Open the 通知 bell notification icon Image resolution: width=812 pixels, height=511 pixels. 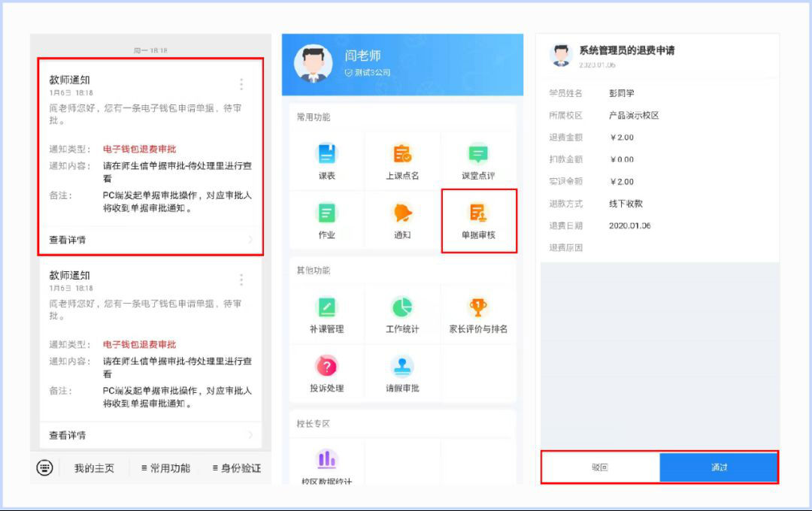point(402,213)
